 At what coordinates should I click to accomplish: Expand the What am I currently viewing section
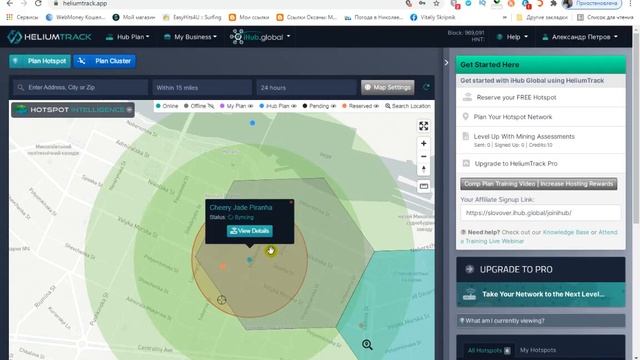[x=541, y=321]
